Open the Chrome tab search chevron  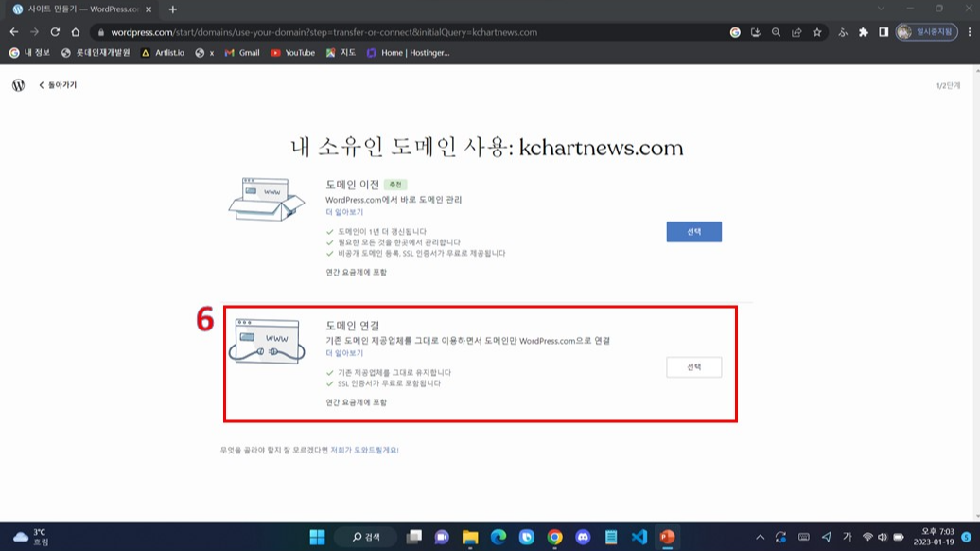pyautogui.click(x=881, y=9)
